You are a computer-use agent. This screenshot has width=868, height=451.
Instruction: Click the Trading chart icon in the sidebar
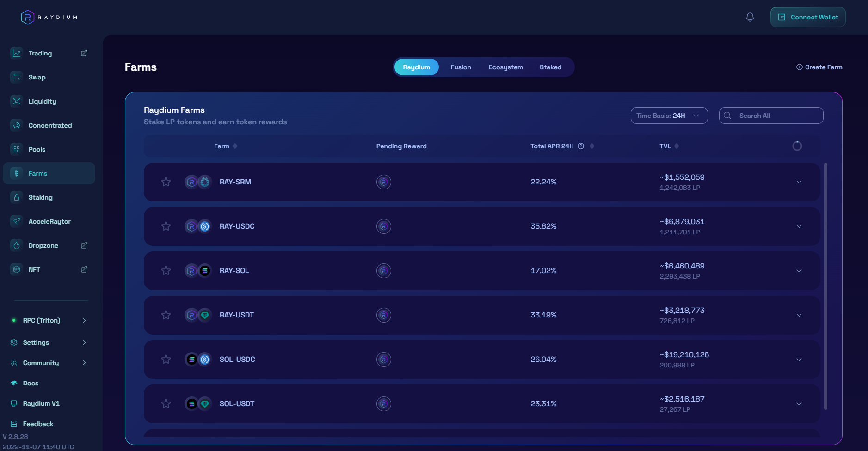[17, 53]
